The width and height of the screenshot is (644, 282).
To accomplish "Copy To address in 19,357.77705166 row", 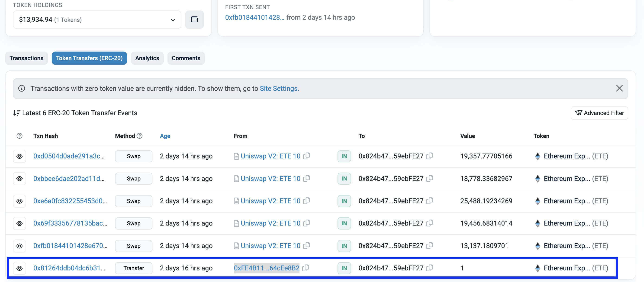I will (429, 156).
